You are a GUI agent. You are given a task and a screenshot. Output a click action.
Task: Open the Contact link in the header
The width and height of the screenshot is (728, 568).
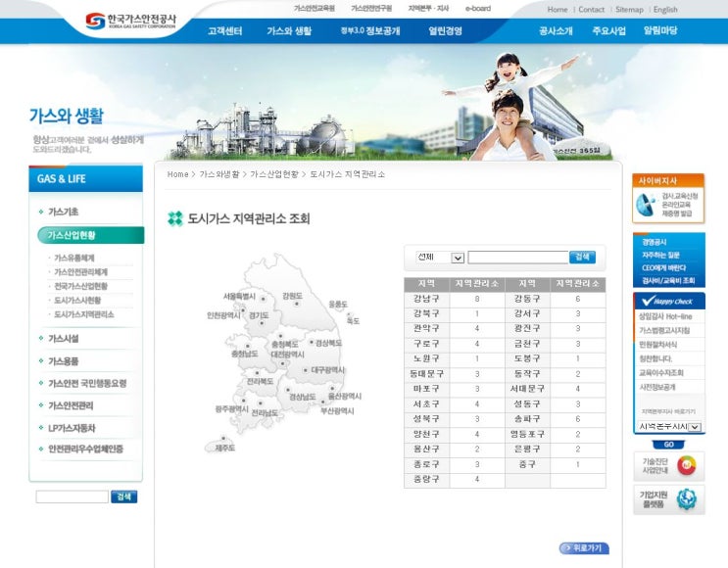tap(591, 9)
